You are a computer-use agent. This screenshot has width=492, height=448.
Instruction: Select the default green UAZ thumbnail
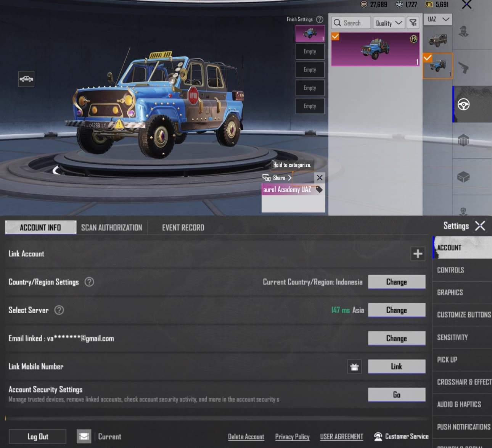437,40
